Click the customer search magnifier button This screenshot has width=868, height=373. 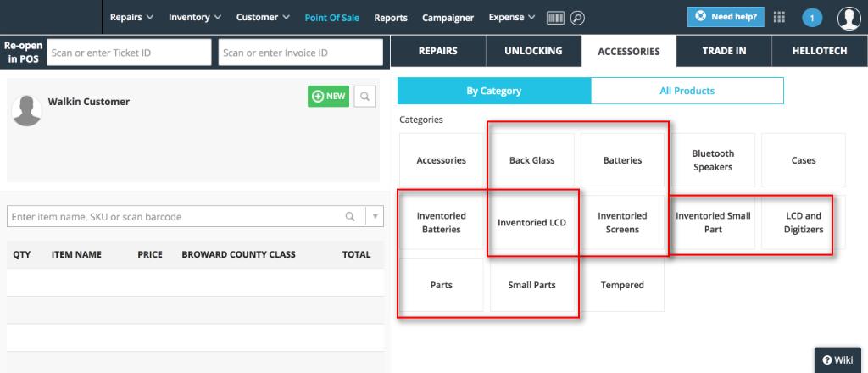tap(364, 97)
